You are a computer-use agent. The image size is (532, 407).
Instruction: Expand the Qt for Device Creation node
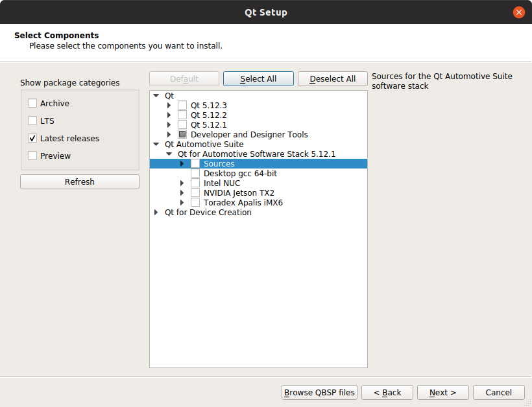[156, 212]
